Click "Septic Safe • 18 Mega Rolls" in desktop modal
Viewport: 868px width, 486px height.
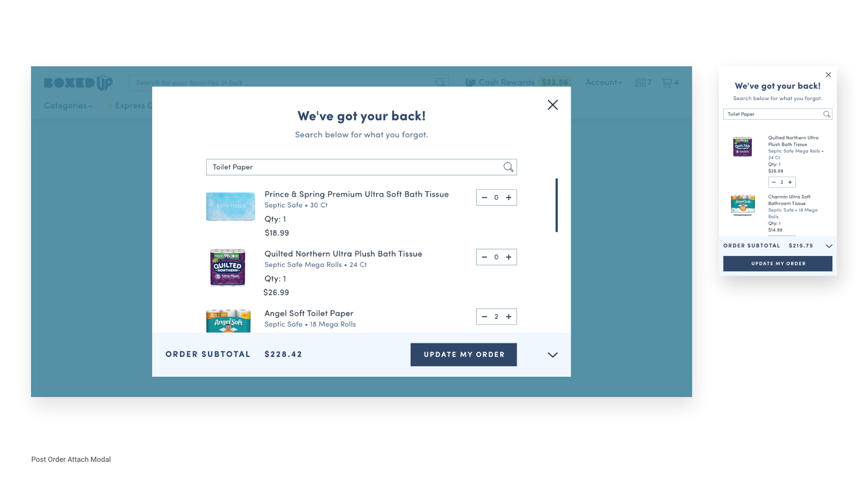tap(310, 324)
